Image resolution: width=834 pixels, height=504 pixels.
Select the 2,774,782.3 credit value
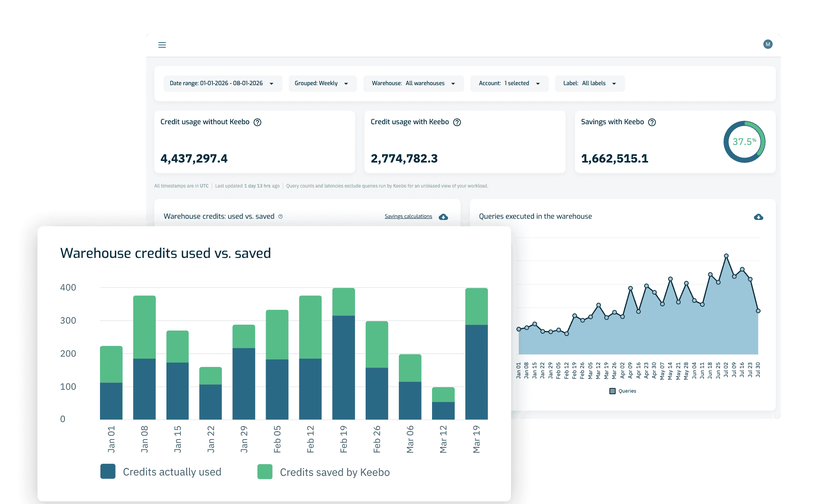click(x=404, y=159)
